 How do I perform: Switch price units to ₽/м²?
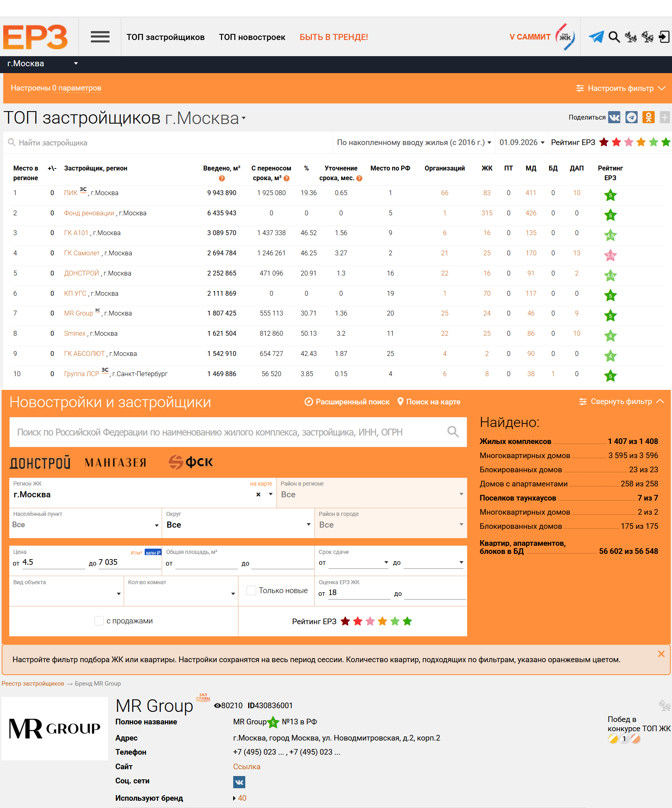coord(137,553)
